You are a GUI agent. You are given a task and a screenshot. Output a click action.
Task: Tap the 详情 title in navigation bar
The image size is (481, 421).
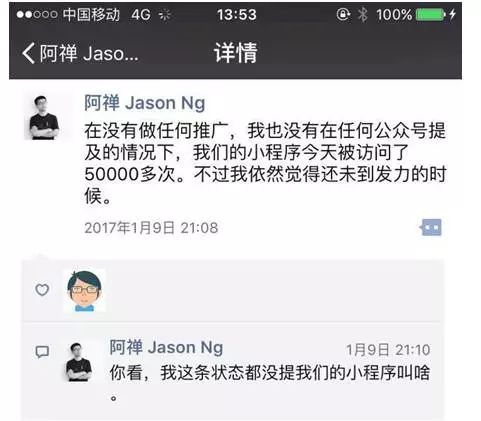(x=236, y=53)
